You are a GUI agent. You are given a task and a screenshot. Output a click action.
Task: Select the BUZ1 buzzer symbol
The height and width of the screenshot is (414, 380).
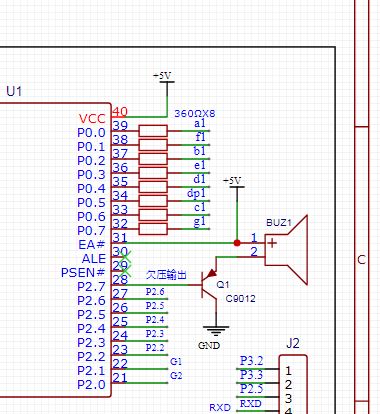[286, 250]
